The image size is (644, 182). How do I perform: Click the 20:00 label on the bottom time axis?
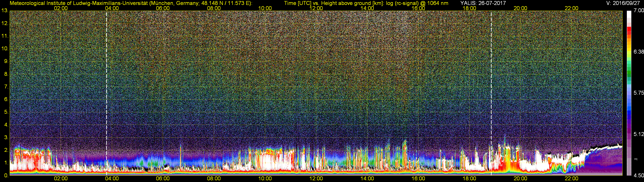coord(521,179)
